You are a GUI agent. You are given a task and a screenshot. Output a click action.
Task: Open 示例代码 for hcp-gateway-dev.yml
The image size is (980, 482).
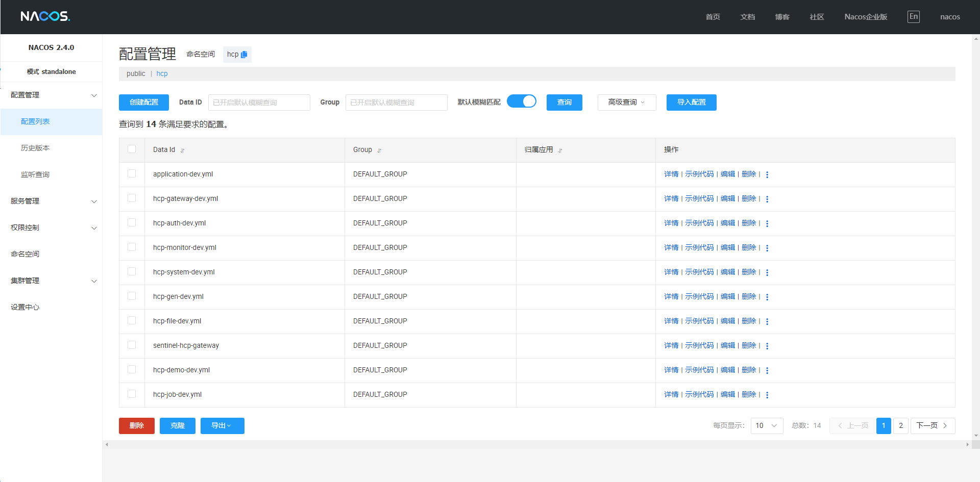pyautogui.click(x=699, y=199)
